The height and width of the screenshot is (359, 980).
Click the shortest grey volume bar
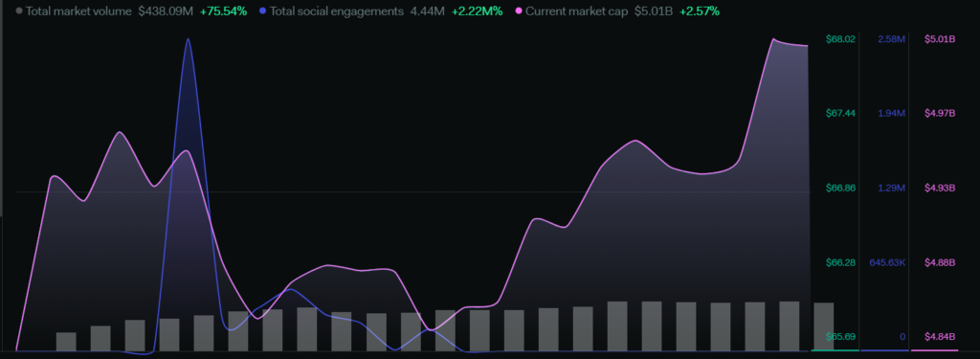[x=66, y=342]
